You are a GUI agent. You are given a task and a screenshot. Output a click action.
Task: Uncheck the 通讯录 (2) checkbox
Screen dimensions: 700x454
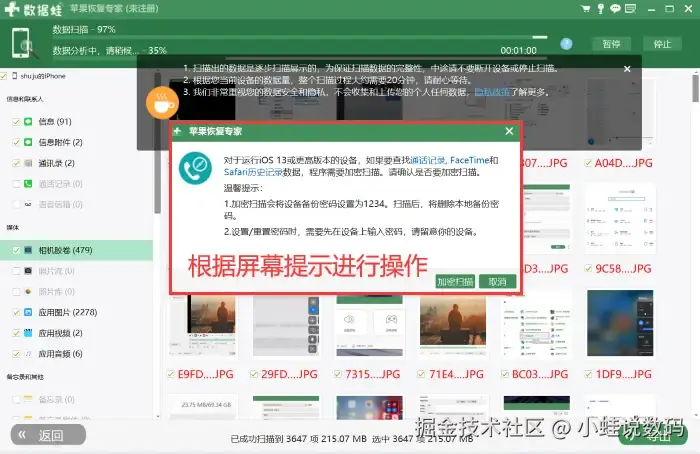pos(16,163)
